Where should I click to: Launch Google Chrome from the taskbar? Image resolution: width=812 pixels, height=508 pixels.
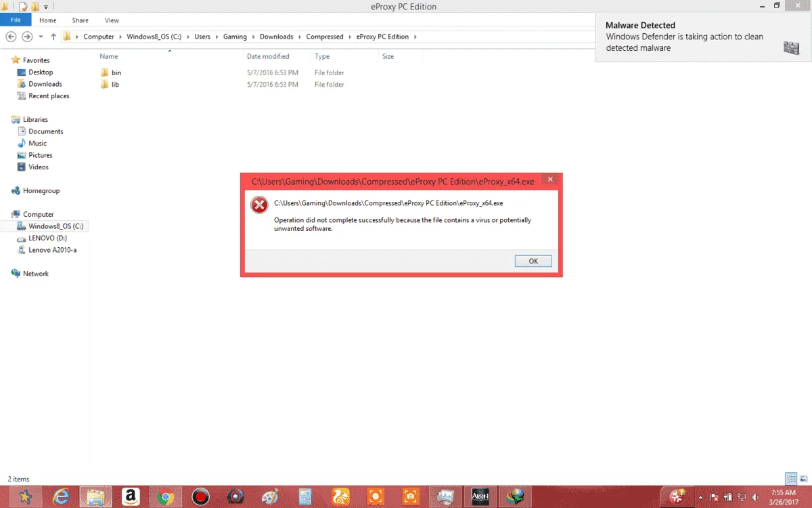point(165,497)
